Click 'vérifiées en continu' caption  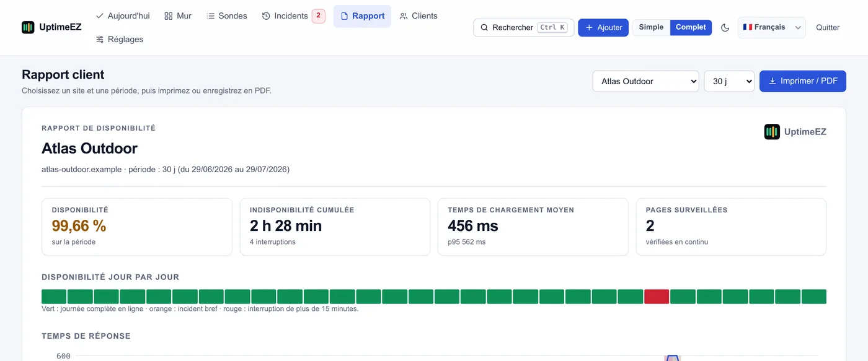[x=676, y=242]
